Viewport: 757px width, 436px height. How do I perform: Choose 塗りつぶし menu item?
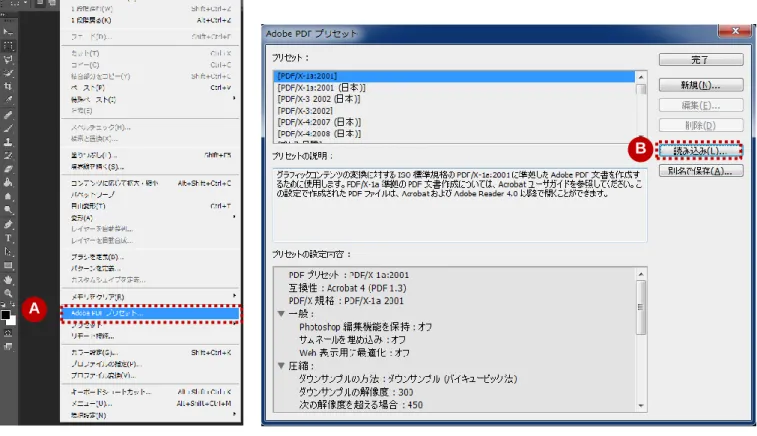click(x=150, y=155)
